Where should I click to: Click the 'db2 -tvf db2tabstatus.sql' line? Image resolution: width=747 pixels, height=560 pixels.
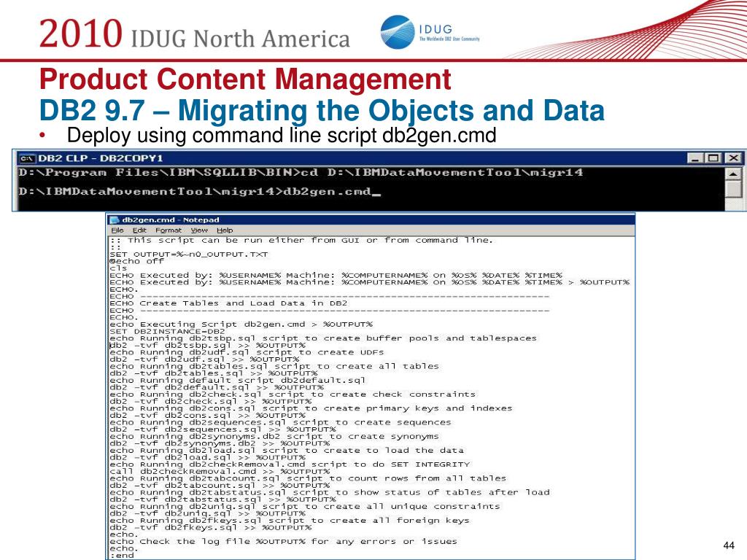(222, 499)
